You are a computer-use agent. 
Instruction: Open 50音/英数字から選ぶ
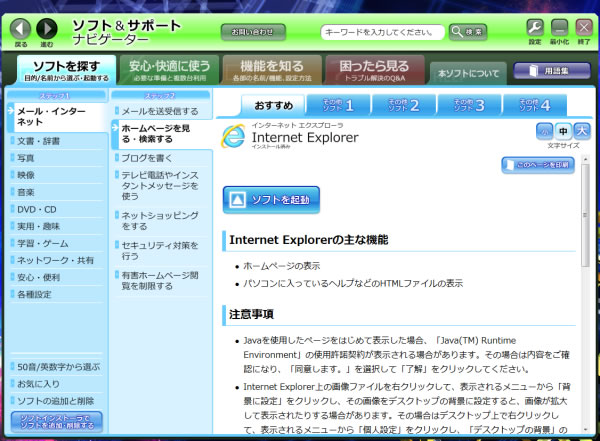pyautogui.click(x=57, y=367)
